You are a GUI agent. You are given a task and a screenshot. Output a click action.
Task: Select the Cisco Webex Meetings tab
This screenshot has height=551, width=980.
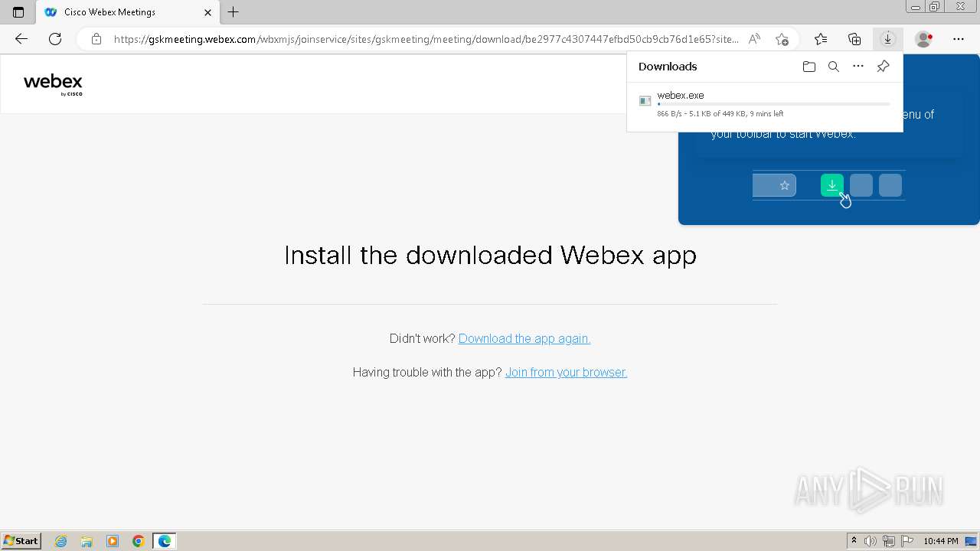pos(126,12)
